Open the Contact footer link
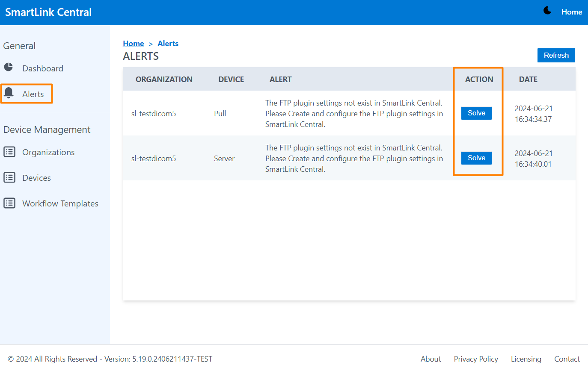588x374 pixels. pyautogui.click(x=567, y=359)
